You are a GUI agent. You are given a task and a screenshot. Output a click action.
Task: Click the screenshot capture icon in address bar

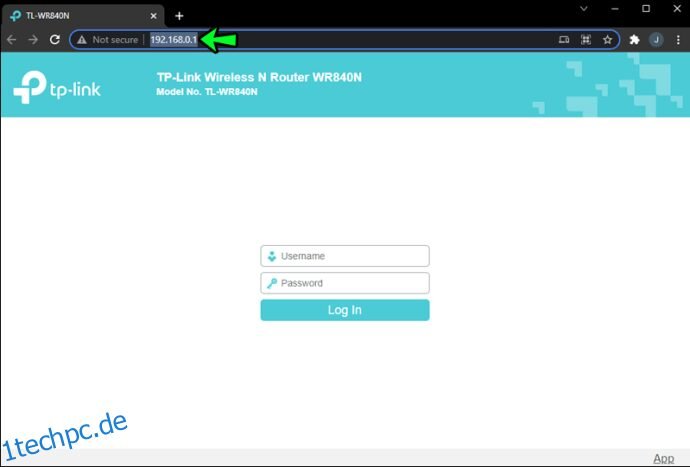click(586, 40)
